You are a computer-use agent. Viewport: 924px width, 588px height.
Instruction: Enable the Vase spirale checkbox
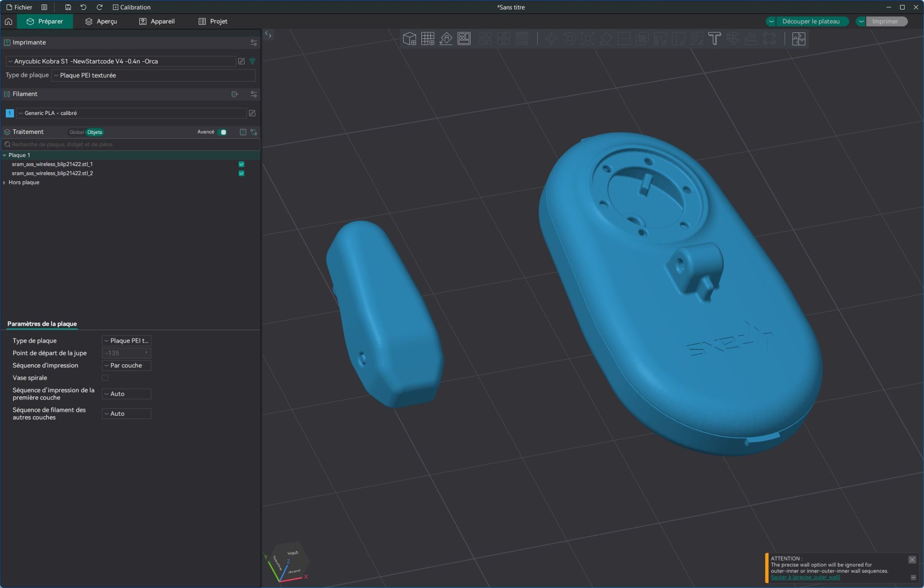tap(105, 378)
